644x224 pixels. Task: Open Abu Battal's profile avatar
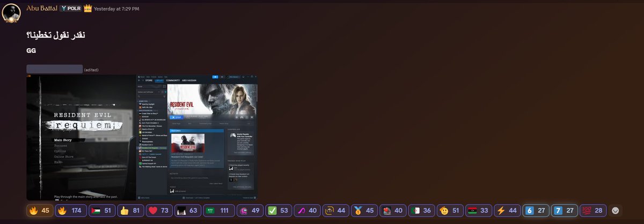(12, 13)
